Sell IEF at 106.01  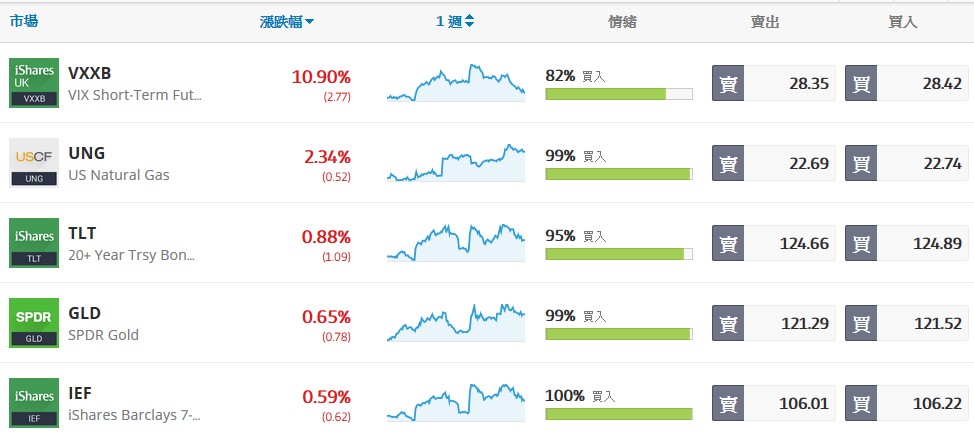click(x=773, y=402)
